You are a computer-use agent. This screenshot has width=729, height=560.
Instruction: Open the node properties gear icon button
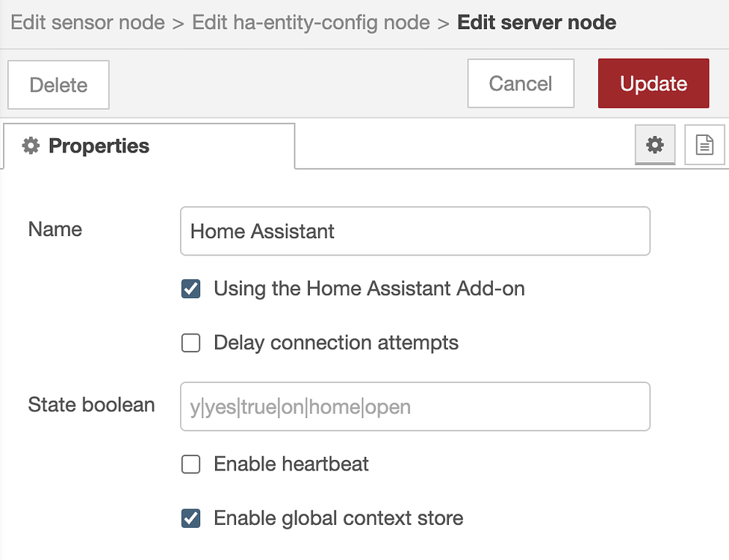point(655,145)
